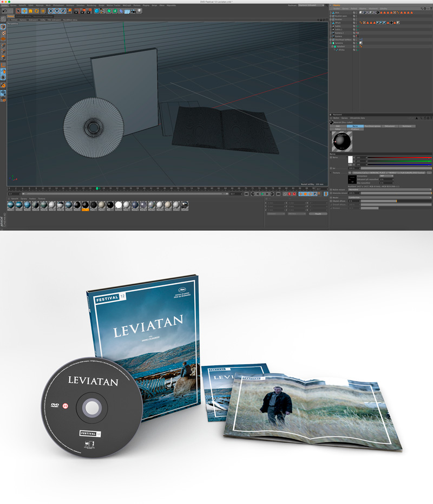Adjust the blue B color slider
The image size is (433, 504).
(x=399, y=165)
